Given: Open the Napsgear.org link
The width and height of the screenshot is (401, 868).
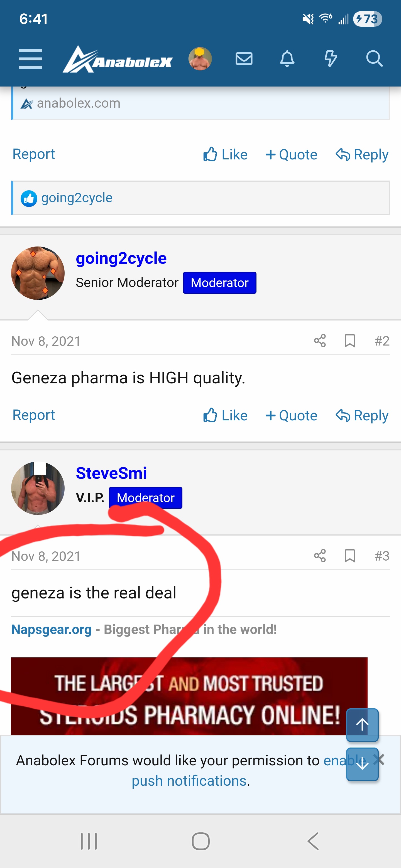Looking at the screenshot, I should pos(52,629).
